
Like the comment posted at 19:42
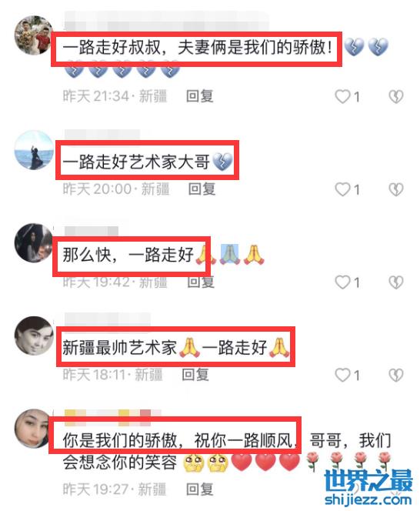pyautogui.click(x=342, y=282)
